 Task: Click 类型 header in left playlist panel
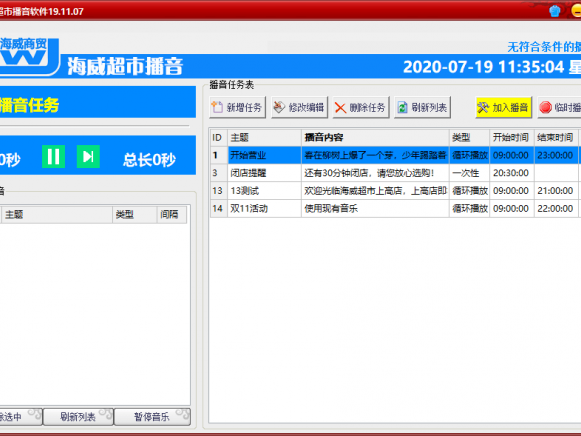[x=135, y=214]
